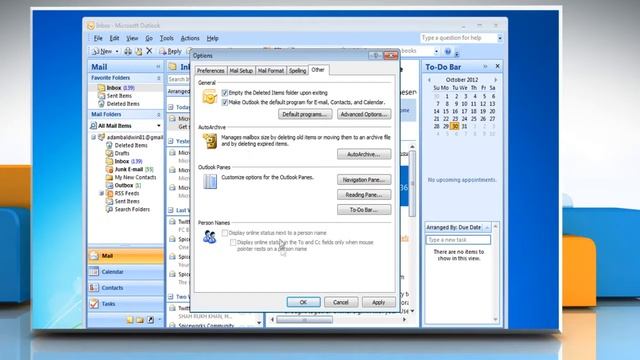The image size is (640, 360).
Task: Uncheck Make Outlook the default program checkbox
Action: click(224, 102)
